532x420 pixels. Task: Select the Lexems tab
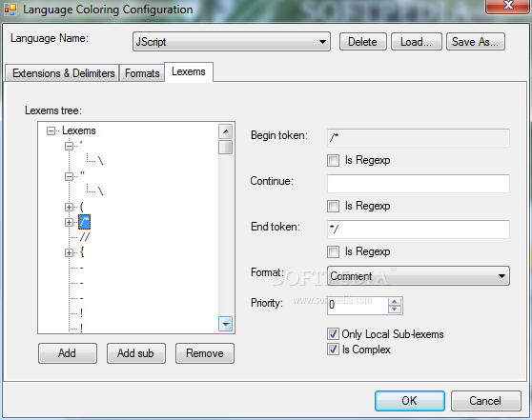click(x=189, y=71)
